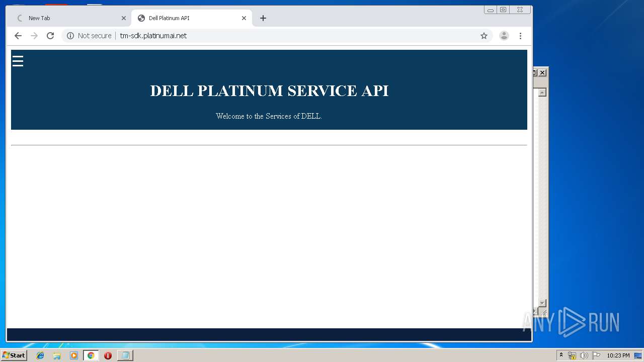Show hidden system tray icons

561,355
